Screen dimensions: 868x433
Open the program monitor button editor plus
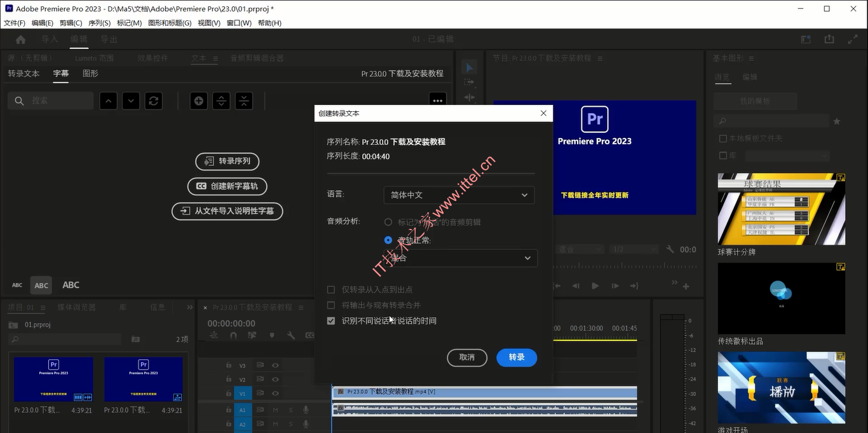686,287
